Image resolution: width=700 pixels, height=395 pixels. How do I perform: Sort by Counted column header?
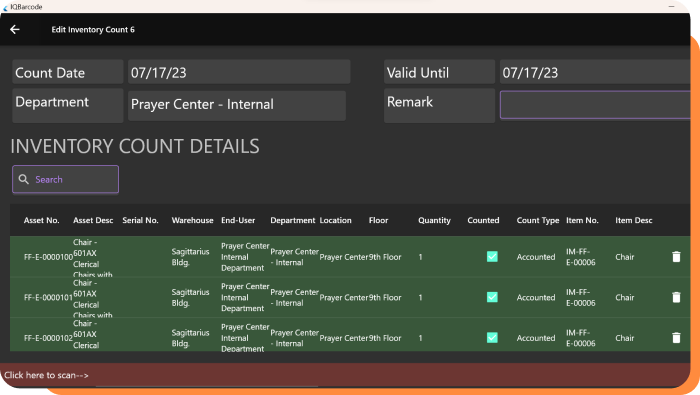pos(483,220)
